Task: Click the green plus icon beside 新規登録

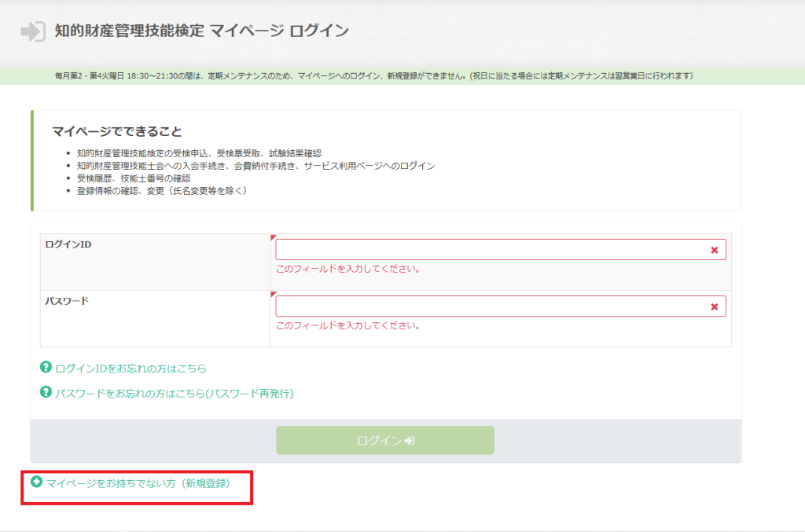Action: (36, 482)
